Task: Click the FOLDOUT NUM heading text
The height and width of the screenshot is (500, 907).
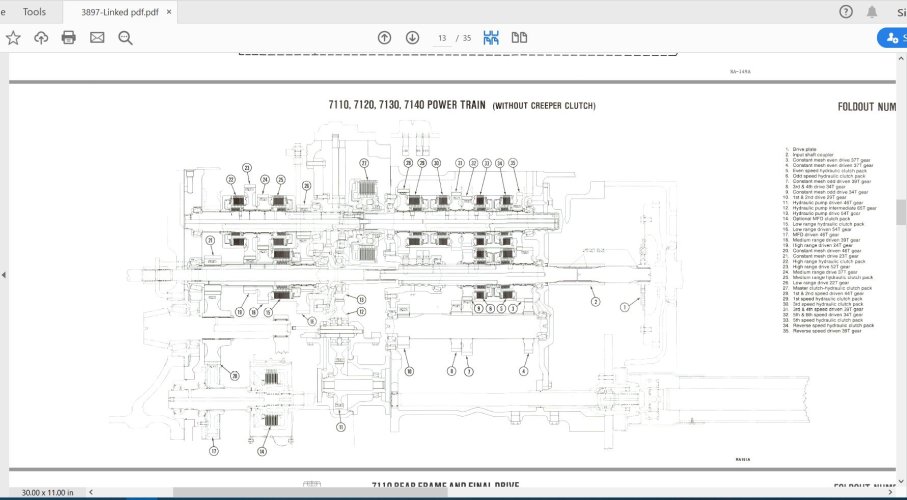Action: 867,106
